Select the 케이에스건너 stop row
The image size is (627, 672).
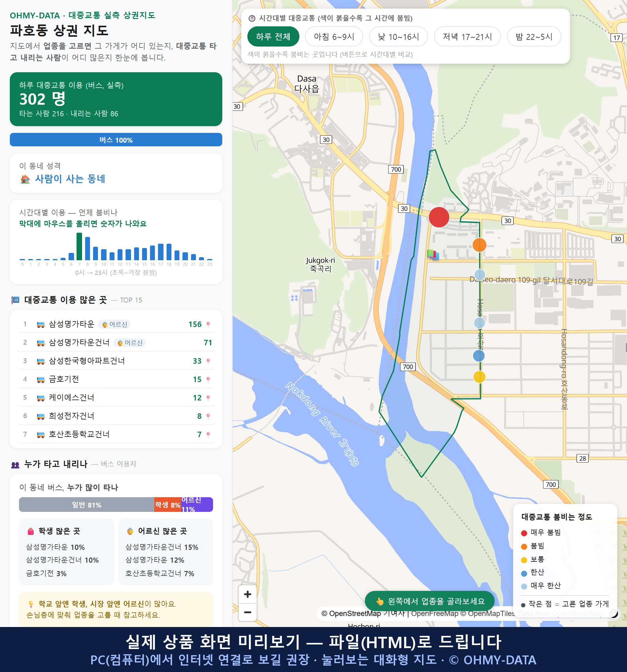click(116, 397)
